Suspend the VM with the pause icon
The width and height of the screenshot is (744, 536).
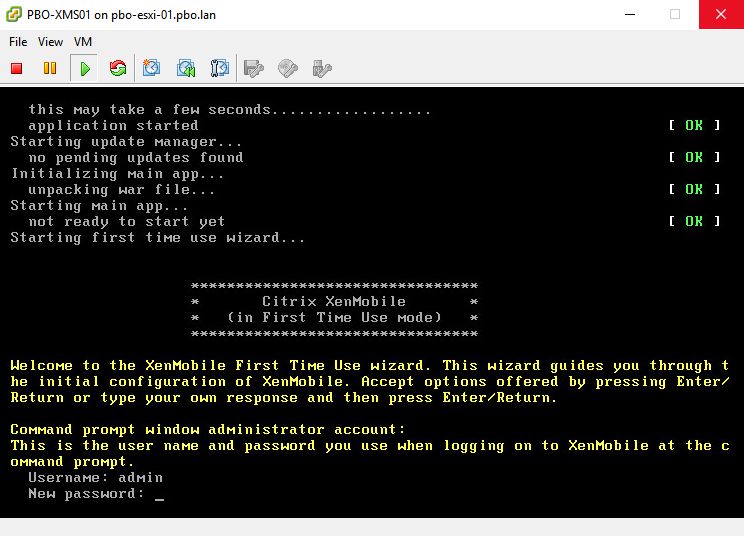point(50,68)
